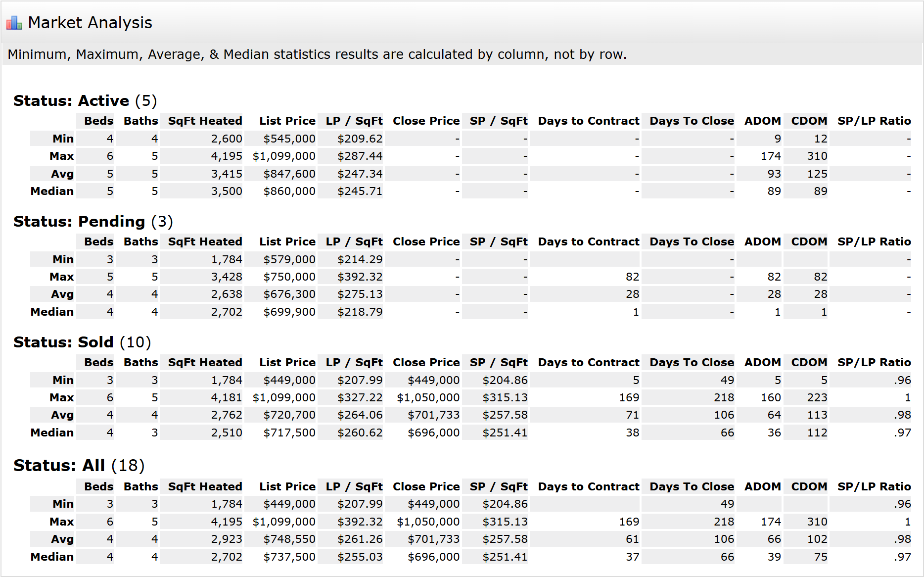The image size is (924, 577).
Task: Click All Avg SqFt Heated 2,923
Action: pyautogui.click(x=227, y=539)
